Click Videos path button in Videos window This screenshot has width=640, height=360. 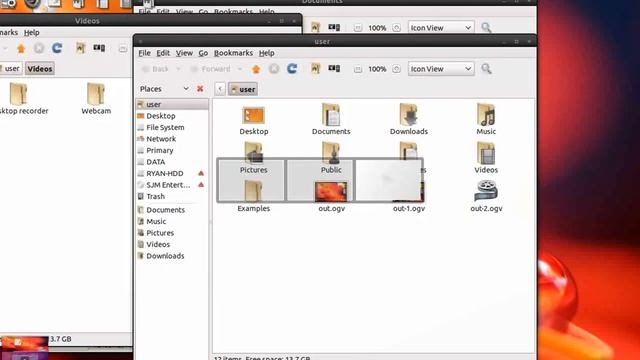click(40, 69)
